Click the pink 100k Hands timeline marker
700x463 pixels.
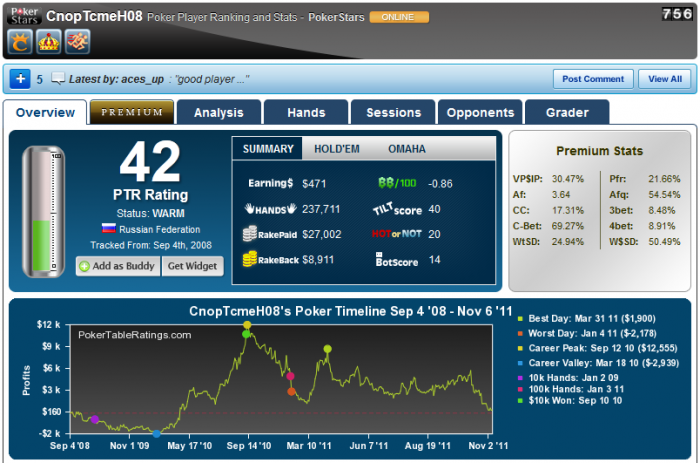pos(290,376)
